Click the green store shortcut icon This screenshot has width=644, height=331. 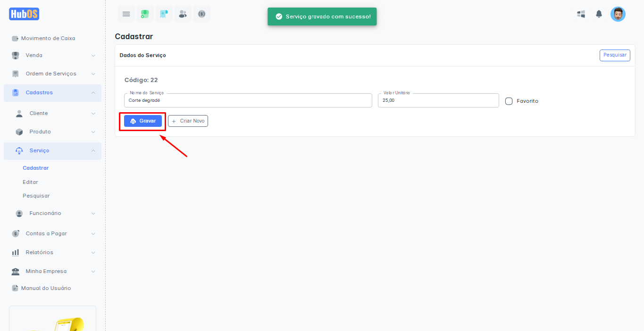145,14
